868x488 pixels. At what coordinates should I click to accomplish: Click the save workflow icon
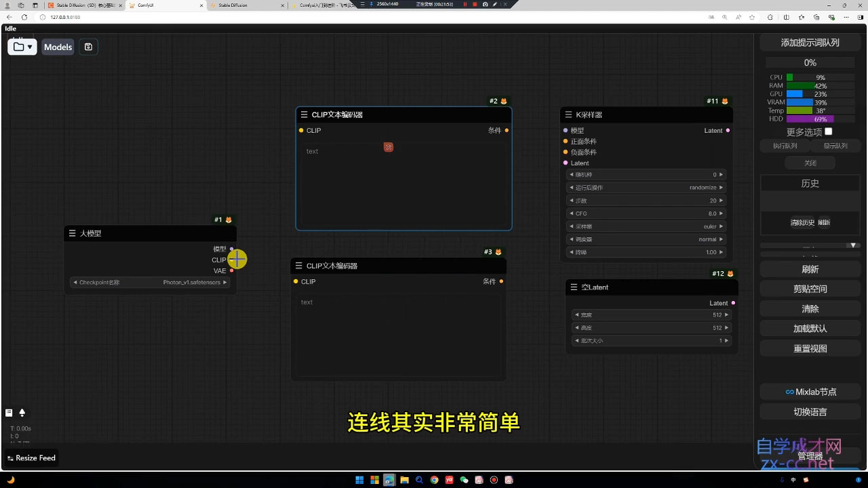coord(88,47)
